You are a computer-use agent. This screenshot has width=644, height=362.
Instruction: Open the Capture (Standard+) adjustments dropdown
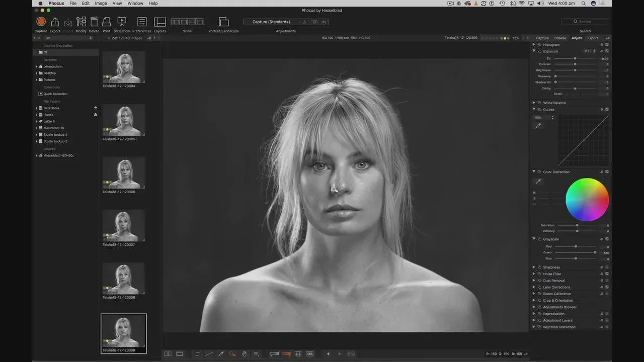tap(271, 22)
